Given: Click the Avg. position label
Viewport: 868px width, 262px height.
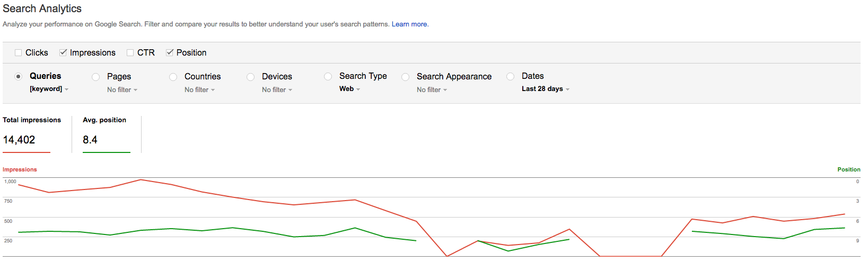Looking at the screenshot, I should pos(104,120).
